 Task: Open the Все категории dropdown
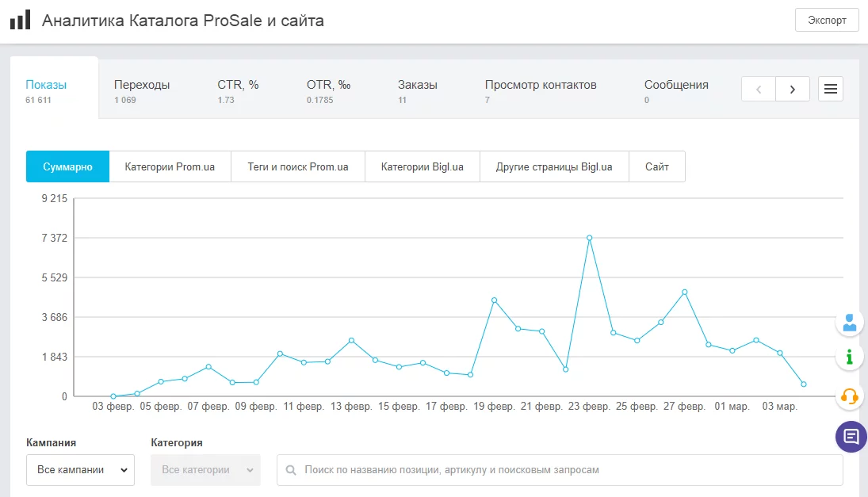205,470
